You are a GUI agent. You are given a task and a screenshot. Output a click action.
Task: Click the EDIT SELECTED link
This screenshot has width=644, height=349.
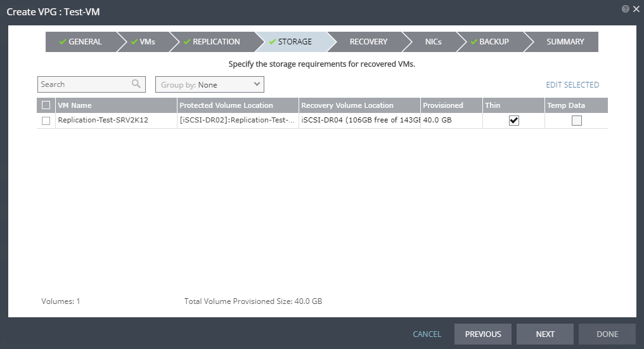(572, 84)
